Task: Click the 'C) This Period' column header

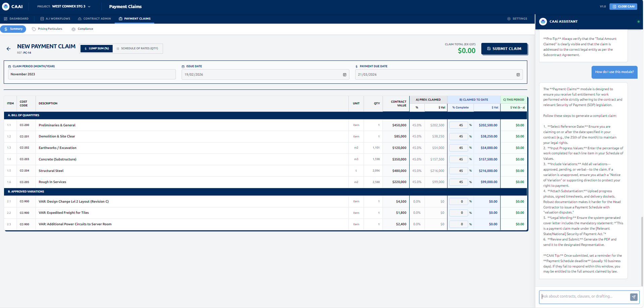Action: pyautogui.click(x=514, y=100)
